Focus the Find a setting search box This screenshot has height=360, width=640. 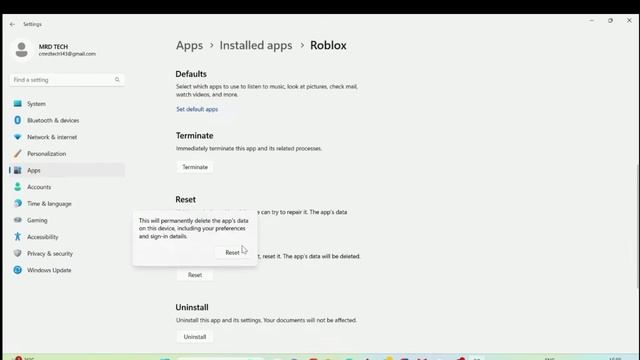coord(67,80)
